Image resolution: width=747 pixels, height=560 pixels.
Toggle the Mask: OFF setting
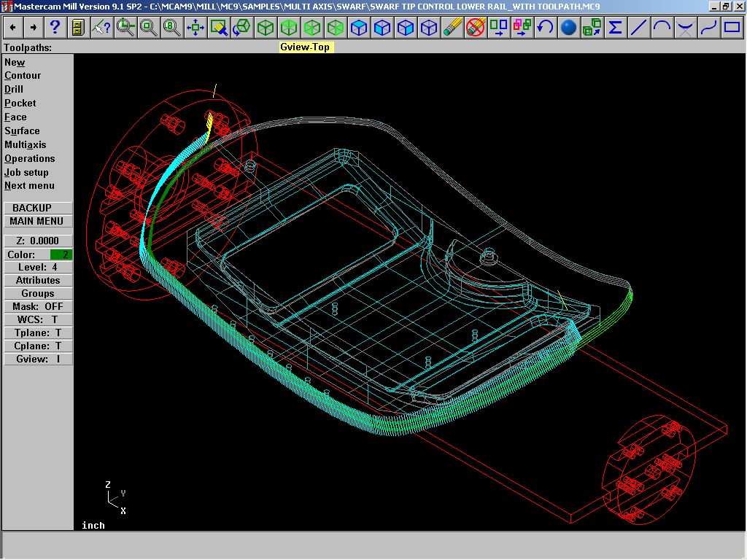[38, 307]
